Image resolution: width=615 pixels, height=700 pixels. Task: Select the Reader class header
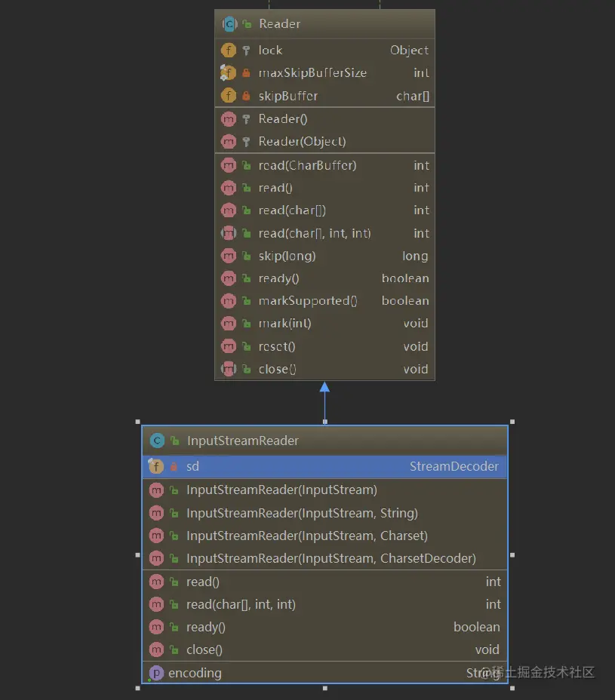(x=324, y=23)
